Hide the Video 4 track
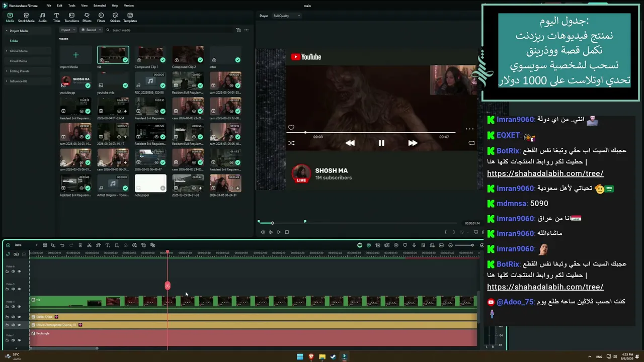The width and height of the screenshot is (644, 362). (19, 307)
